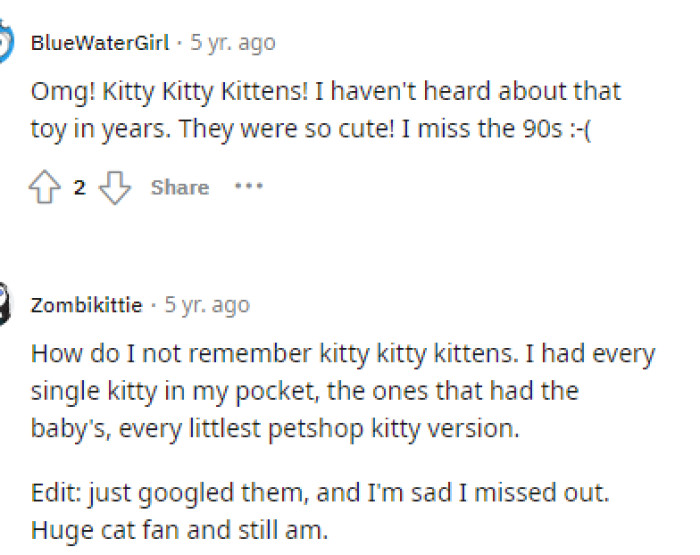Open Zombikittie's user profile link
The width and height of the screenshot is (700, 555).
(x=86, y=305)
